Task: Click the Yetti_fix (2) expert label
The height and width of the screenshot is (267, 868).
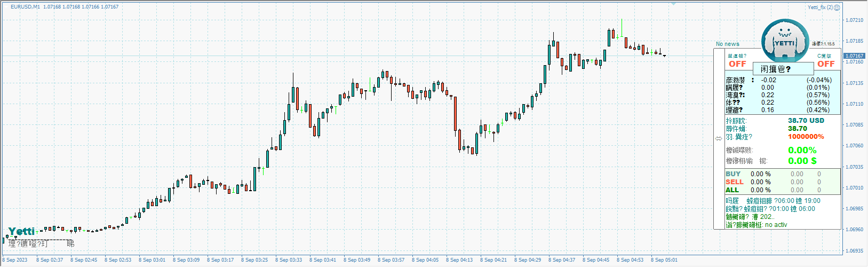Action: pyautogui.click(x=820, y=7)
